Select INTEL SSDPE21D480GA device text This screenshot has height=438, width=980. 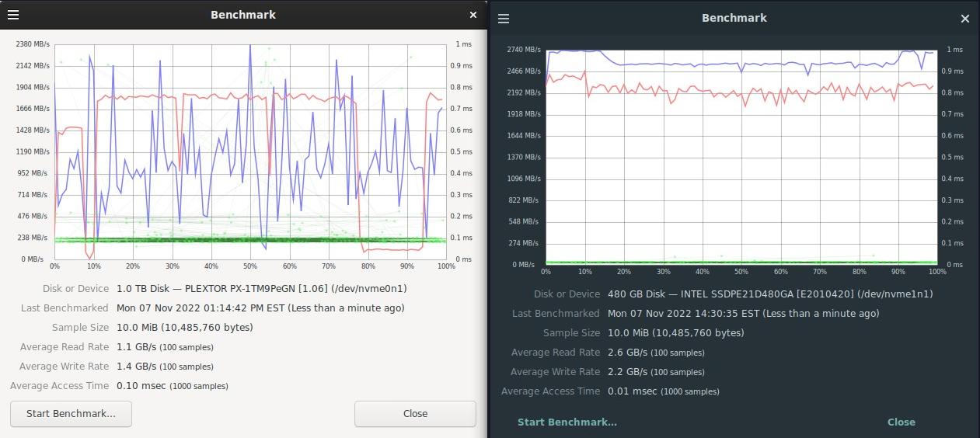(770, 294)
